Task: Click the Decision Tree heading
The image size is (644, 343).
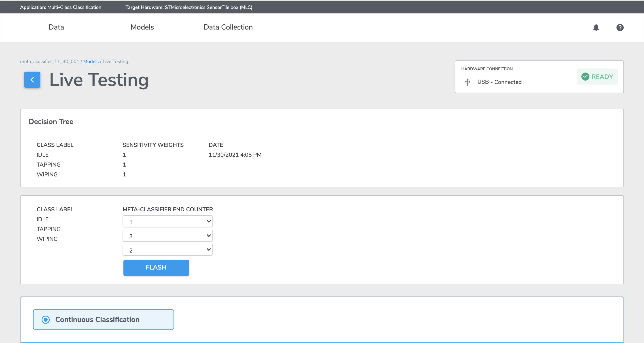Action: [51, 121]
